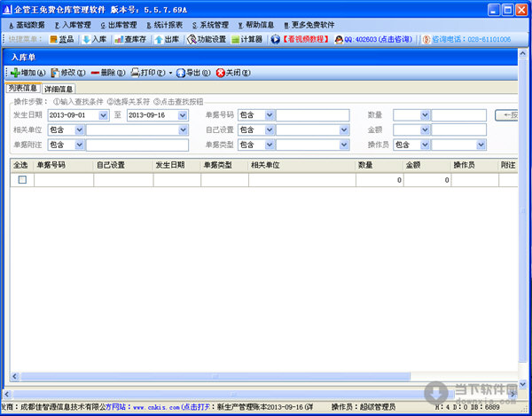Open the 出库管理 menu
This screenshot has height=416, width=532.
tap(119, 25)
